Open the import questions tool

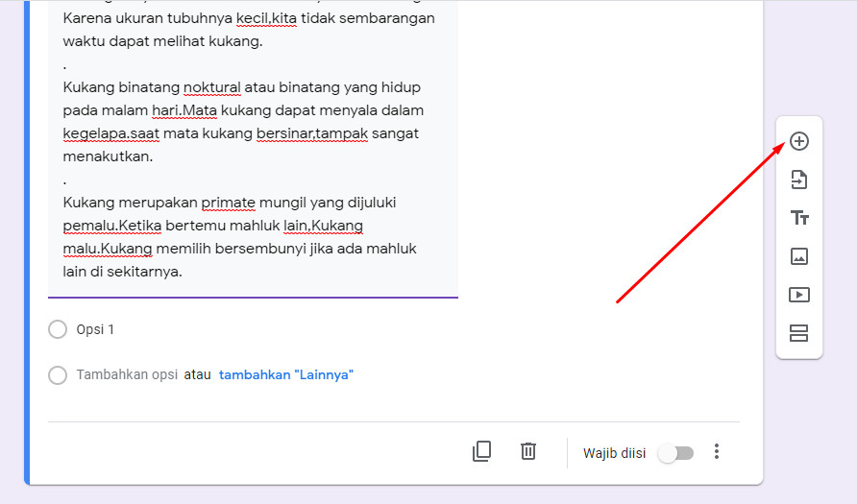click(799, 180)
